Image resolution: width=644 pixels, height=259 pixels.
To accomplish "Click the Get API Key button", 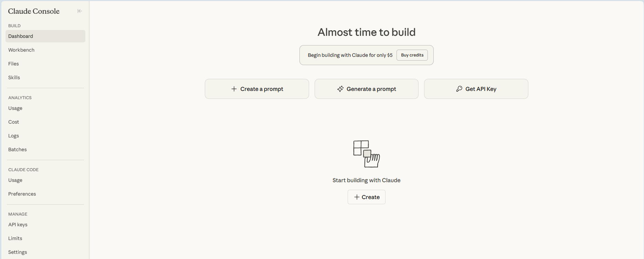I will coord(476,89).
